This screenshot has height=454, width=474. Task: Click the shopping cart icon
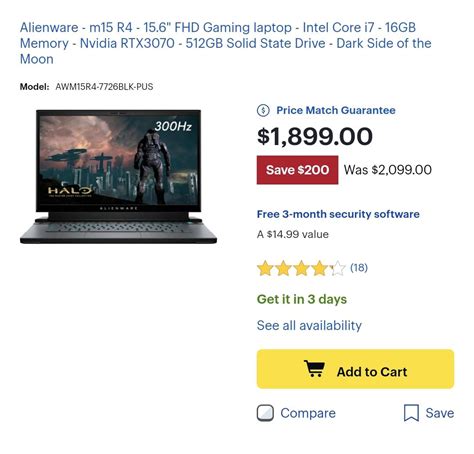[314, 369]
